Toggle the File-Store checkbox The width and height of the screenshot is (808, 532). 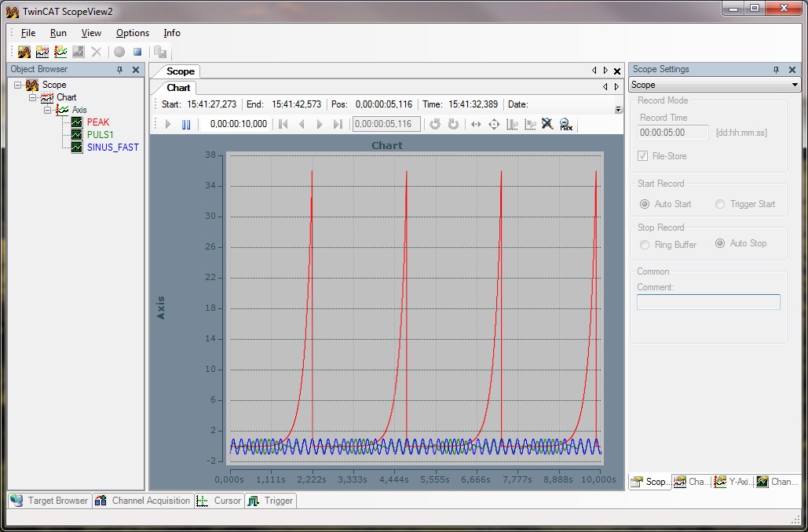pyautogui.click(x=642, y=156)
